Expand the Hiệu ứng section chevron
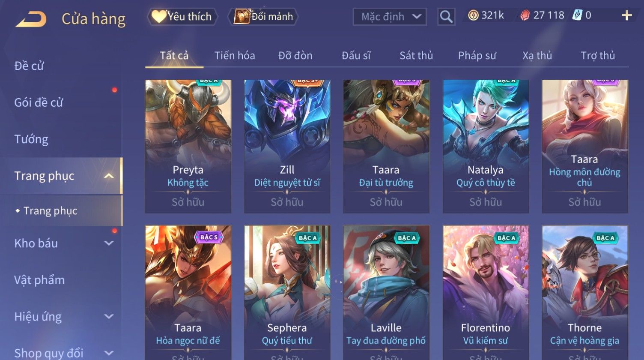644x360 pixels. point(109,317)
